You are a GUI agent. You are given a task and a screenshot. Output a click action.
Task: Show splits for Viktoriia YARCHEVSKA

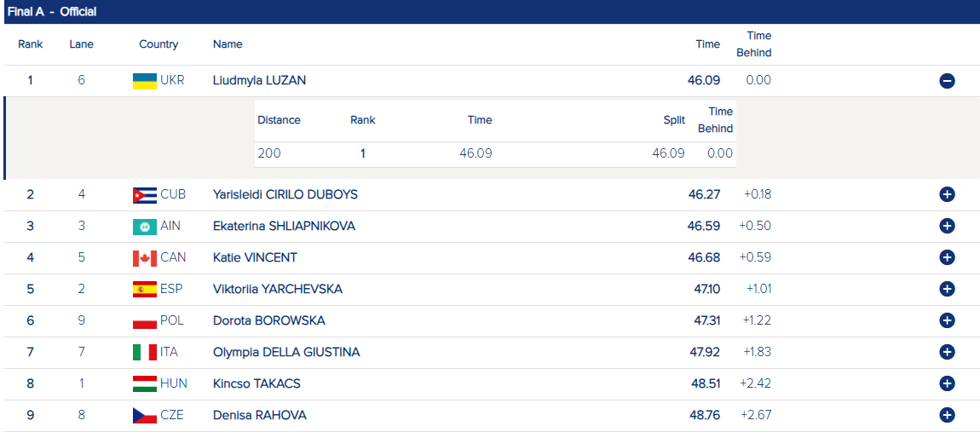(947, 289)
